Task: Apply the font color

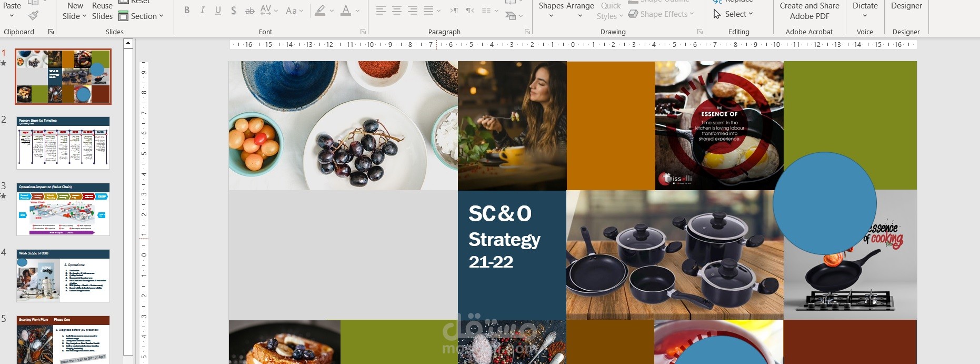Action: (x=346, y=10)
